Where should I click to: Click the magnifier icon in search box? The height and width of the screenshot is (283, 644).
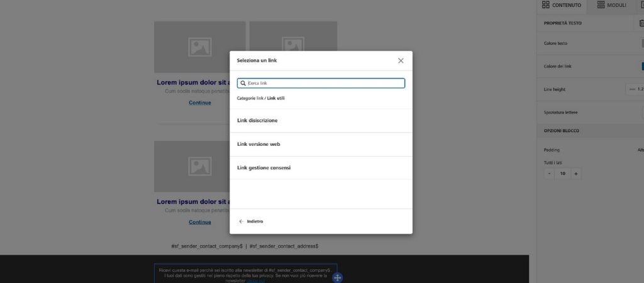coord(243,83)
